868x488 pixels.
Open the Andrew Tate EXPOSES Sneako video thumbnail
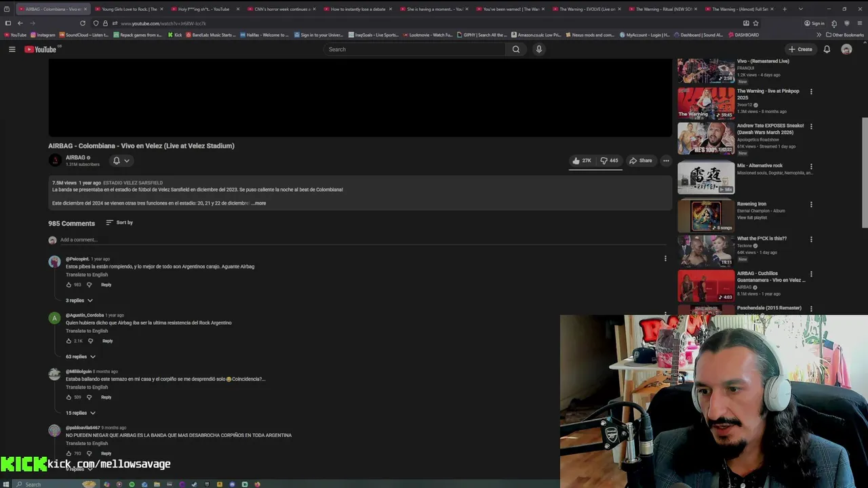[x=706, y=138]
